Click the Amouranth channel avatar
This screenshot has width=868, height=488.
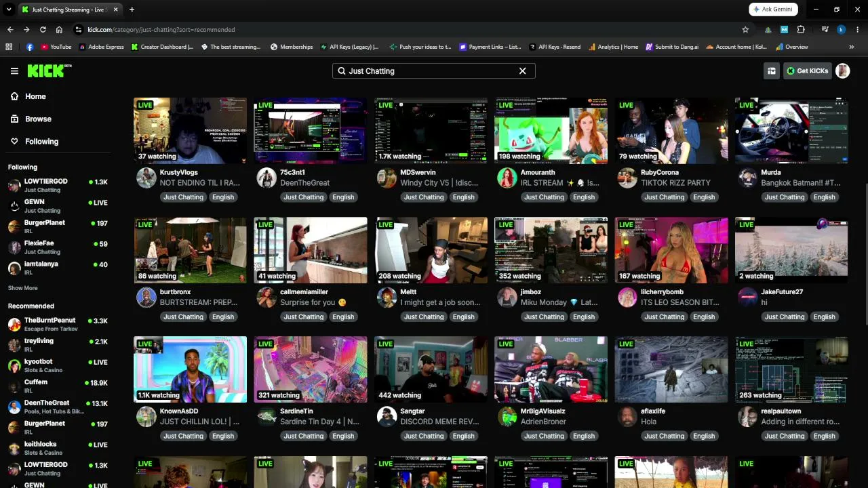(x=507, y=178)
